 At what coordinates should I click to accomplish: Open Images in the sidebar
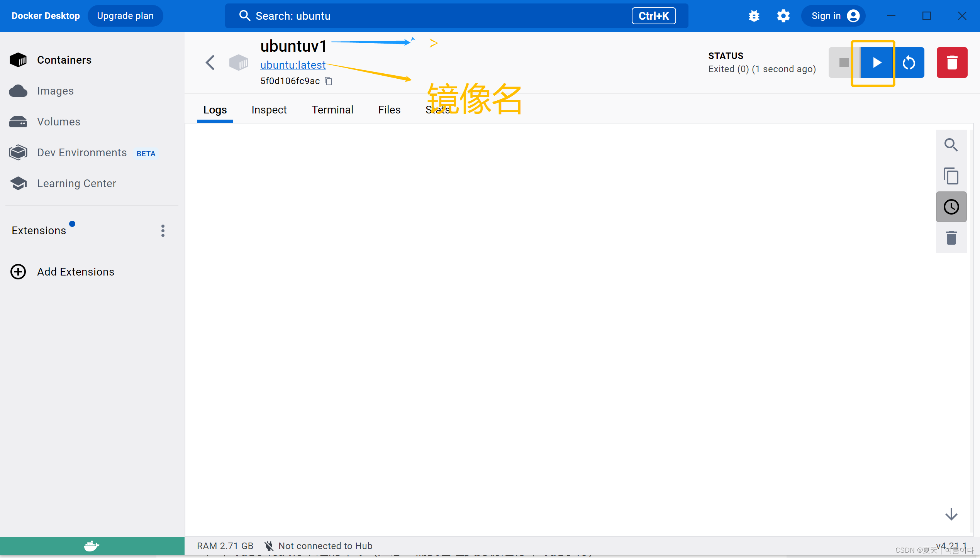55,91
